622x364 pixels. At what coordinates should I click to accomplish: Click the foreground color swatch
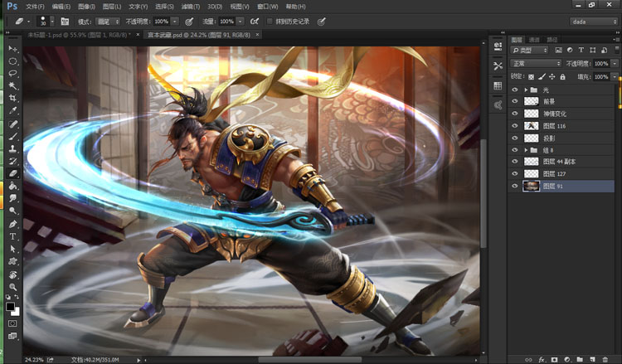[x=10, y=307]
